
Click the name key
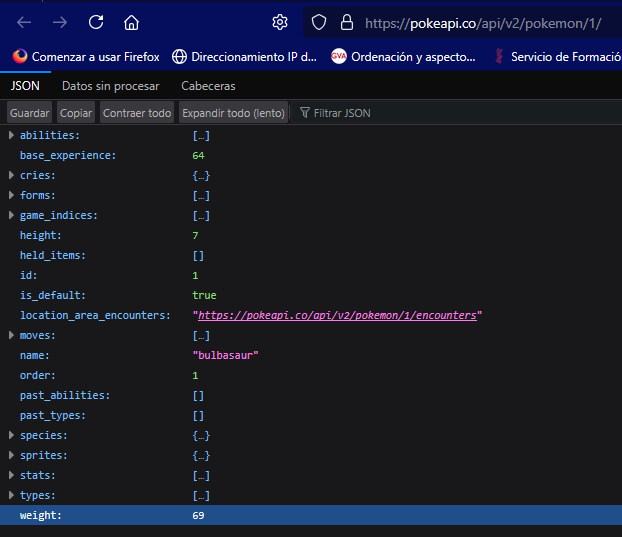(35, 355)
